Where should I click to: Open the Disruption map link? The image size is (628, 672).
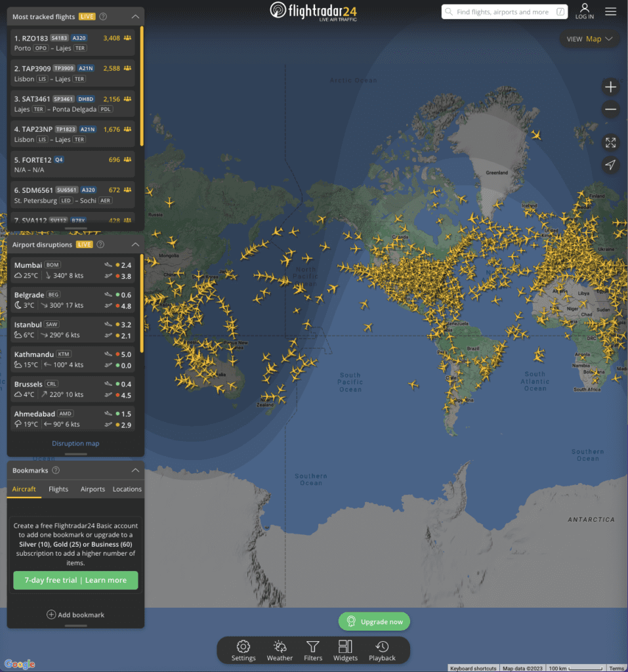[x=75, y=443]
